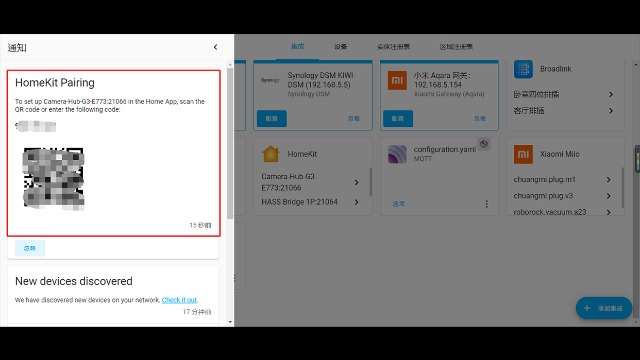Image resolution: width=640 pixels, height=360 pixels.
Task: Click the add integration floating button
Action: [x=604, y=308]
